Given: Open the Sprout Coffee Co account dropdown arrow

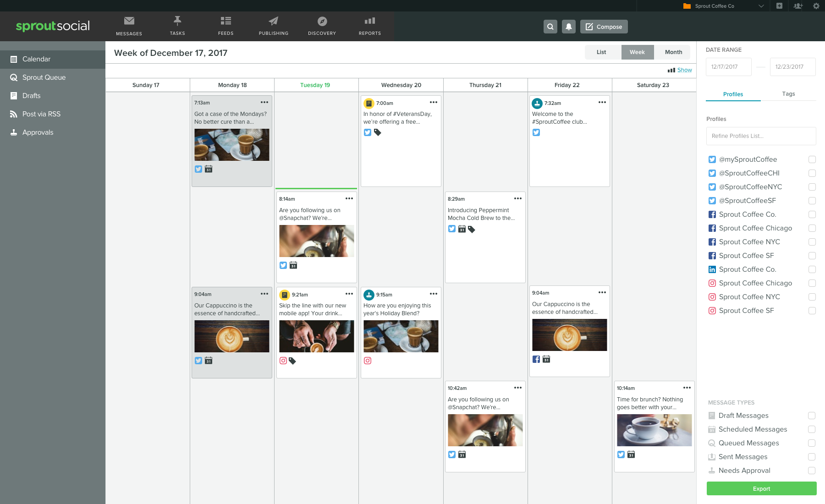Looking at the screenshot, I should [761, 6].
